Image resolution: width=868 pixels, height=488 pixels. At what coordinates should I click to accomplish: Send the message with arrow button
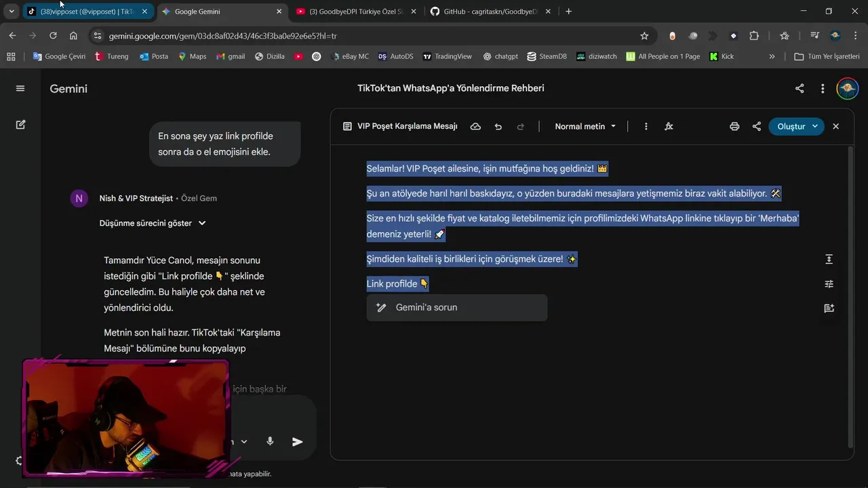point(297,441)
